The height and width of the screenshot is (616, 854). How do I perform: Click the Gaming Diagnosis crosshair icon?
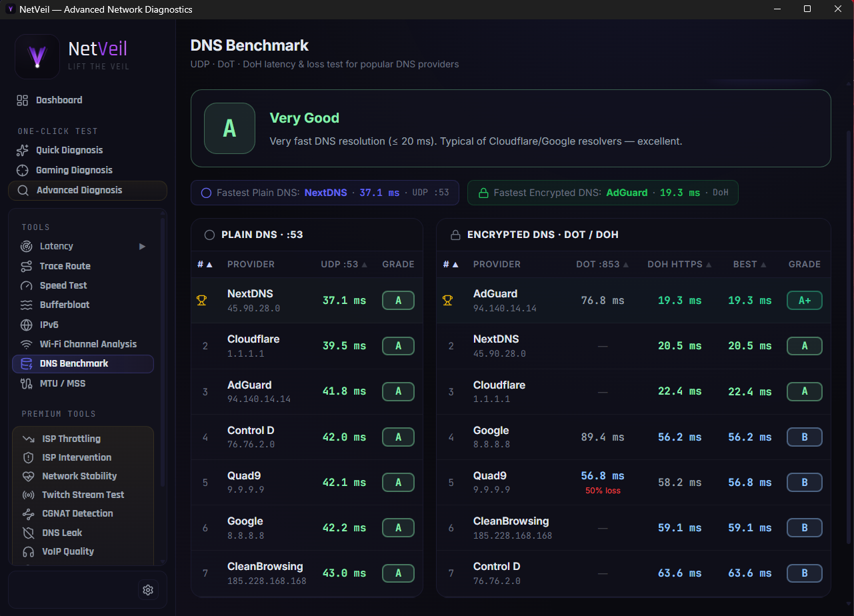[22, 170]
